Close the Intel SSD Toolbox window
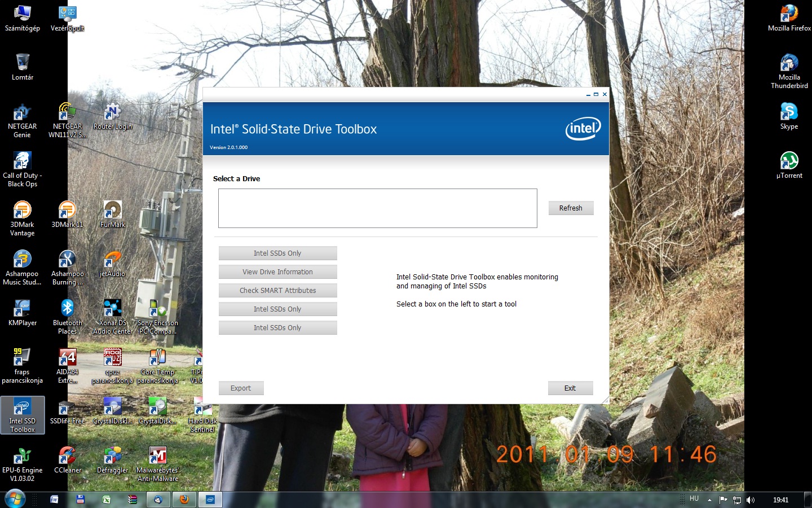Screen dimensions: 812x508 (x=604, y=94)
